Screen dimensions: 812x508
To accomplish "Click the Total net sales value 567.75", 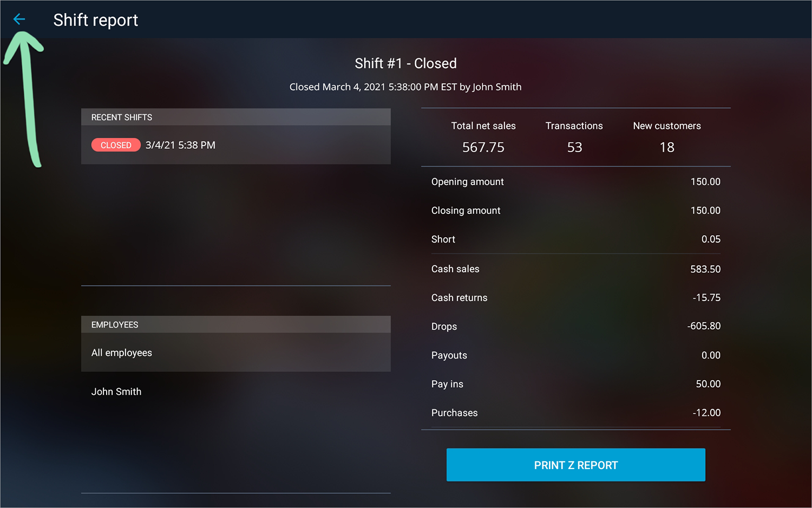I will [483, 147].
